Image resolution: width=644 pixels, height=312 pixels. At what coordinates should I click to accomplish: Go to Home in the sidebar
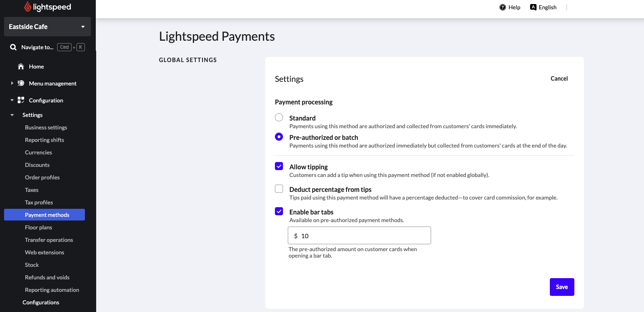click(x=36, y=67)
